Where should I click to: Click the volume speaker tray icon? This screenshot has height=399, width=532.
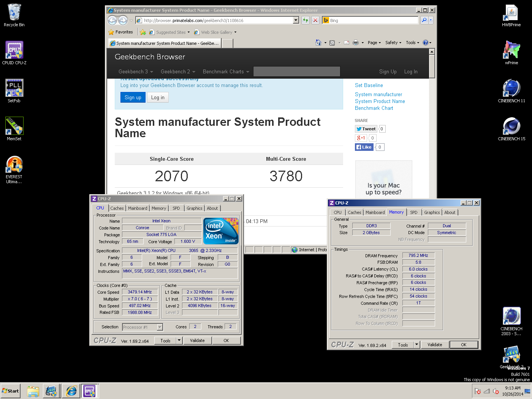[x=496, y=391]
